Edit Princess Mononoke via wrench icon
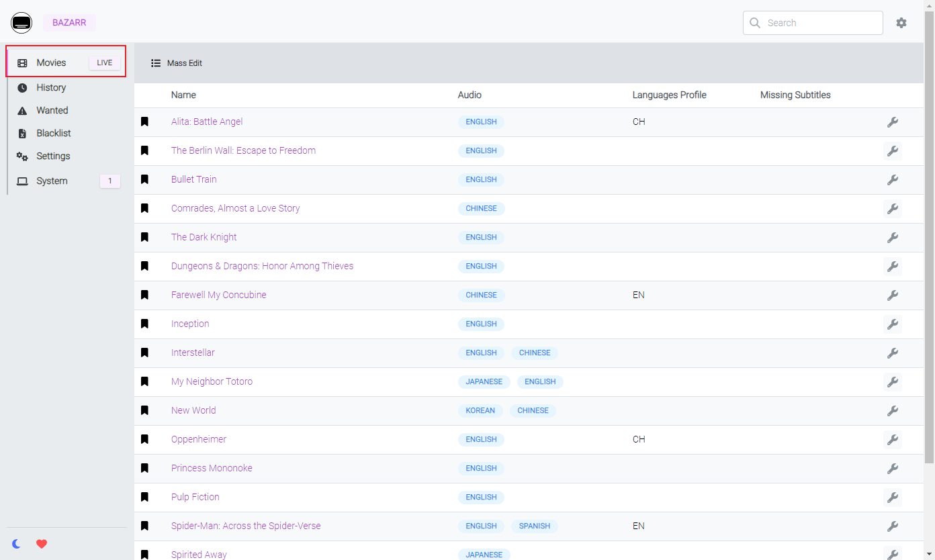 pyautogui.click(x=893, y=469)
